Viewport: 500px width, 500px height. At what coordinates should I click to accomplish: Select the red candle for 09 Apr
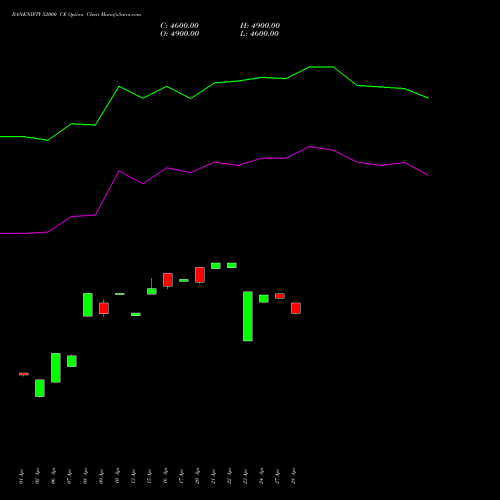(x=104, y=308)
